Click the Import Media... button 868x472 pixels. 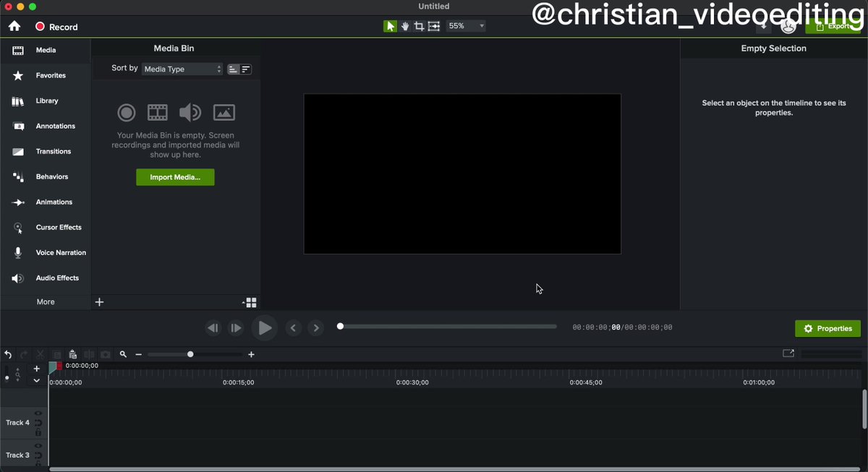[x=175, y=177]
